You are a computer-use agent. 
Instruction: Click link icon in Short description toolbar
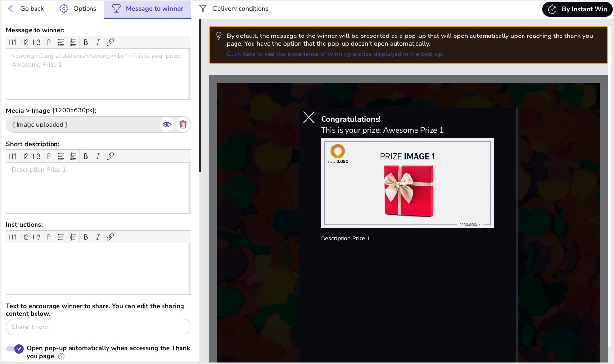click(x=110, y=156)
